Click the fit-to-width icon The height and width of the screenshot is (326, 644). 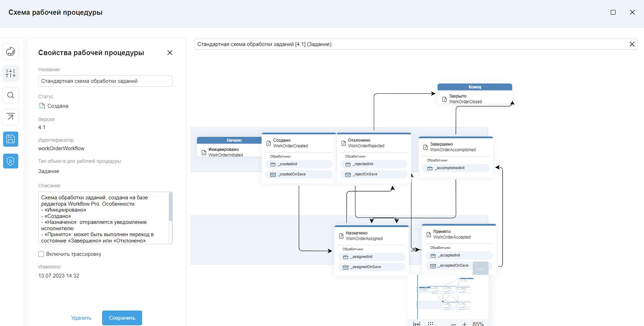417,324
